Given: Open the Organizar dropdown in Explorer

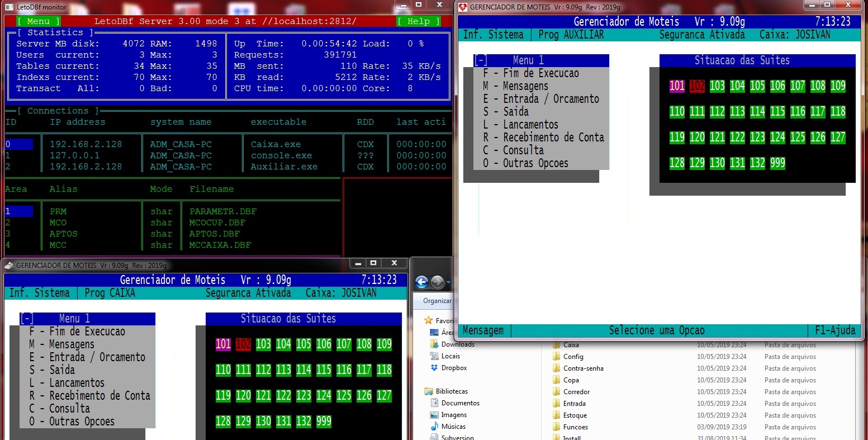Looking at the screenshot, I should (437, 301).
